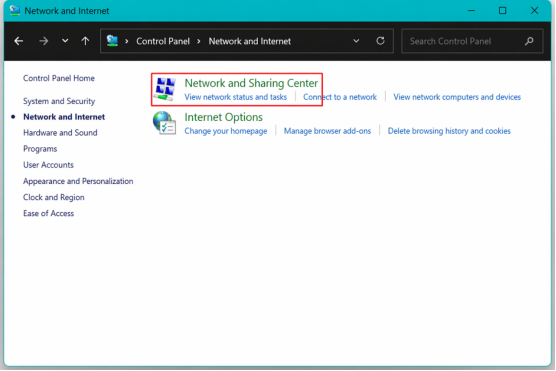Maximize the Network and Internet window

[502, 11]
